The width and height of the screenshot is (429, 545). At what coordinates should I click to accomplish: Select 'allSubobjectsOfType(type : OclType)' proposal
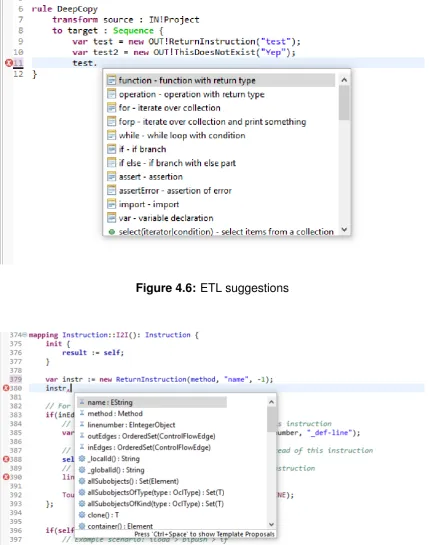click(x=156, y=493)
